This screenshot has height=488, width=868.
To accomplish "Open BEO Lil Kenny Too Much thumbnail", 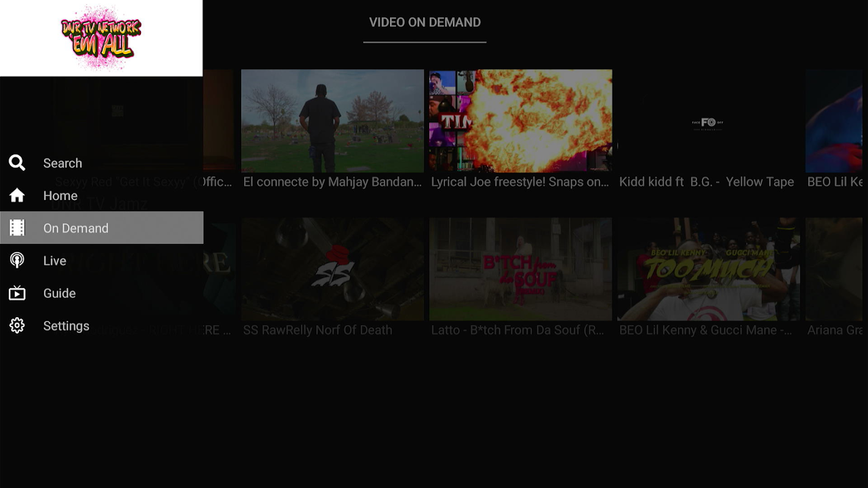I will click(x=708, y=269).
